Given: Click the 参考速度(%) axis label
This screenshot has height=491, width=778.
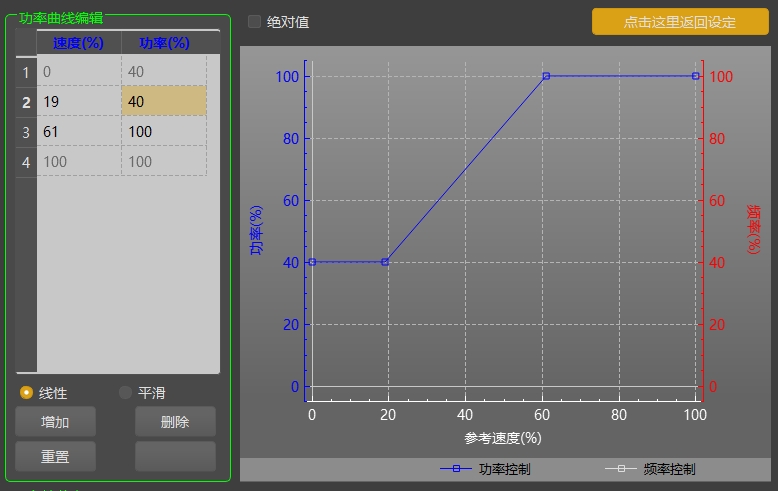Looking at the screenshot, I should pyautogui.click(x=503, y=438).
